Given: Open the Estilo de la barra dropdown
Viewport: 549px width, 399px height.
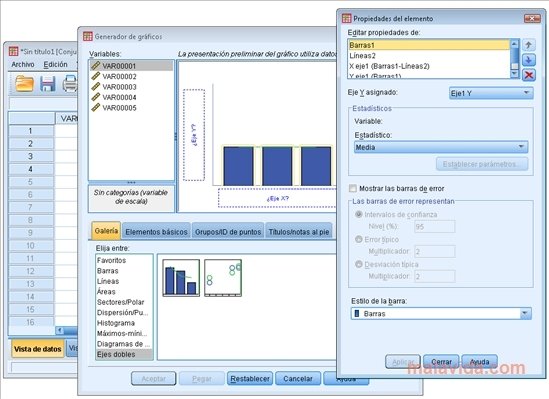Looking at the screenshot, I should point(441,314).
